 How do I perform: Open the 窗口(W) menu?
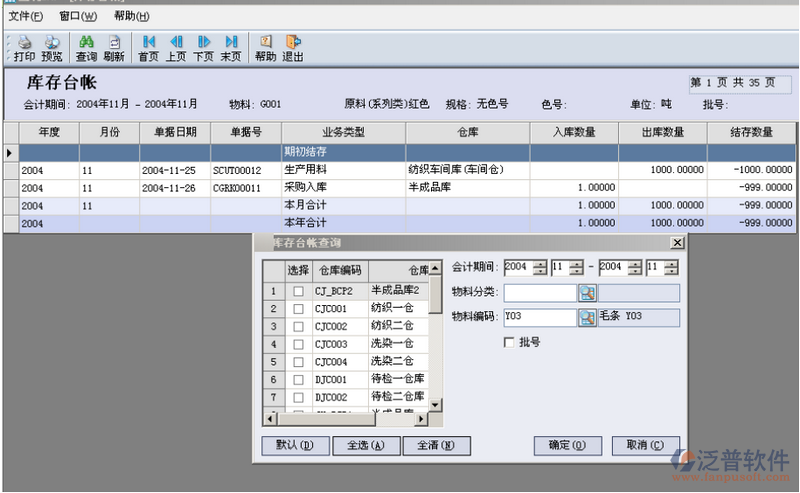tap(78, 16)
